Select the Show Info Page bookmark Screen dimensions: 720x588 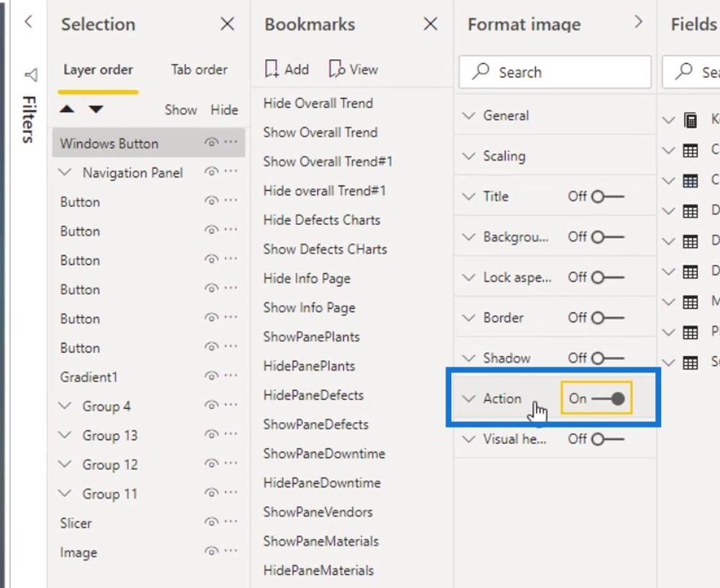click(309, 308)
